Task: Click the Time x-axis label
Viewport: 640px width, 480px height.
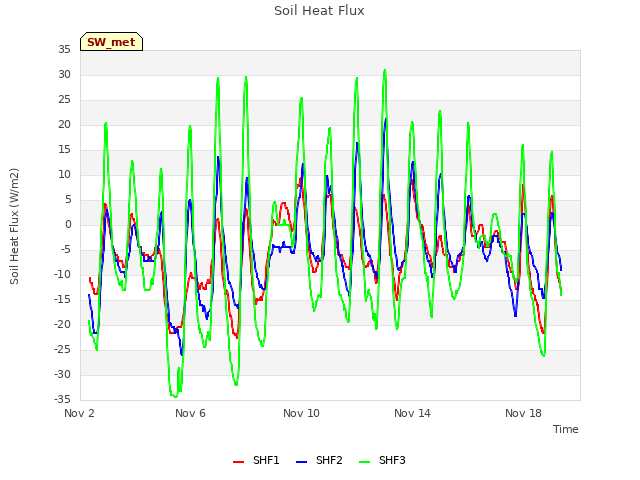Action: click(x=565, y=429)
